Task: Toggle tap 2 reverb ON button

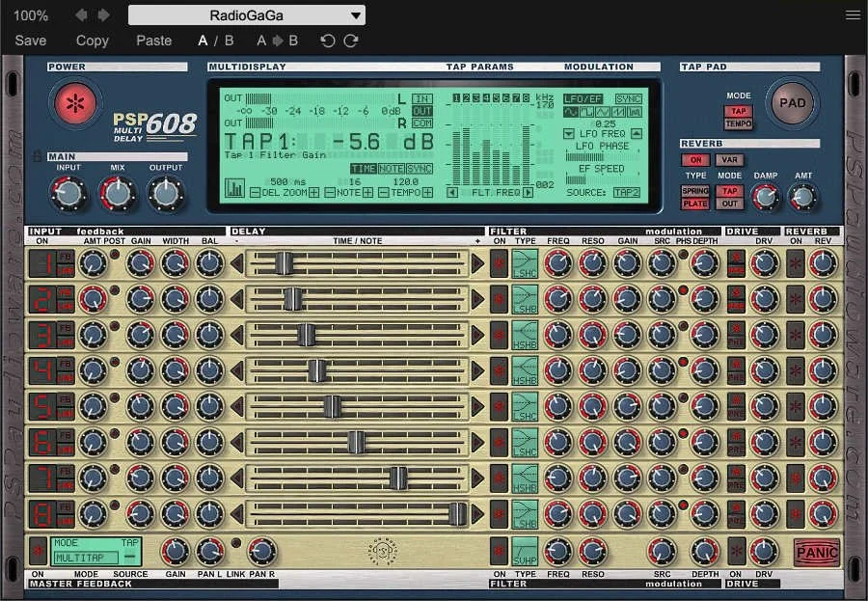Action: tap(796, 300)
